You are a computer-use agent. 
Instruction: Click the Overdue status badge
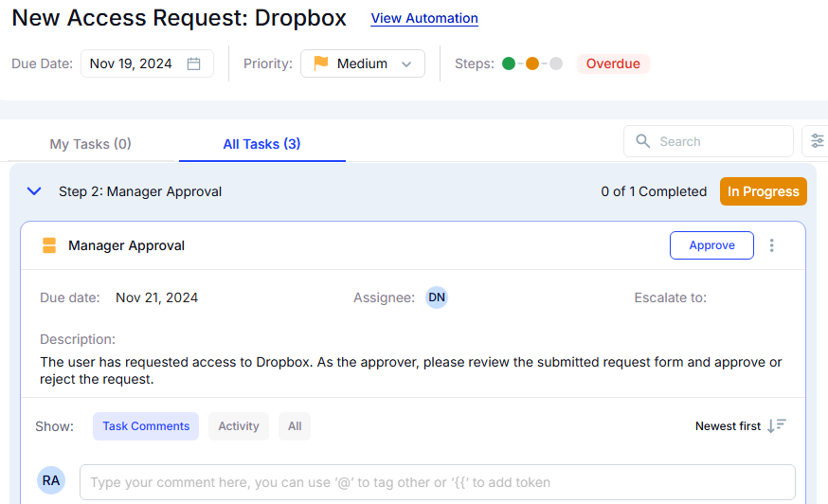[613, 63]
